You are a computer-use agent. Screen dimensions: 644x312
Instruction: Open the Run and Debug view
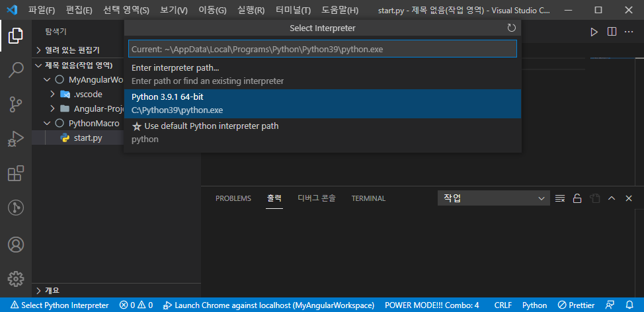16,139
